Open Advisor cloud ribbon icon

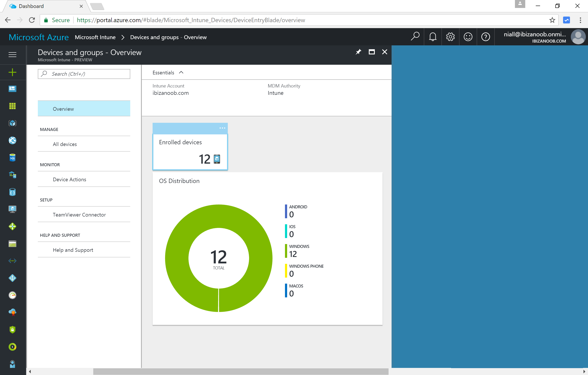point(12,312)
